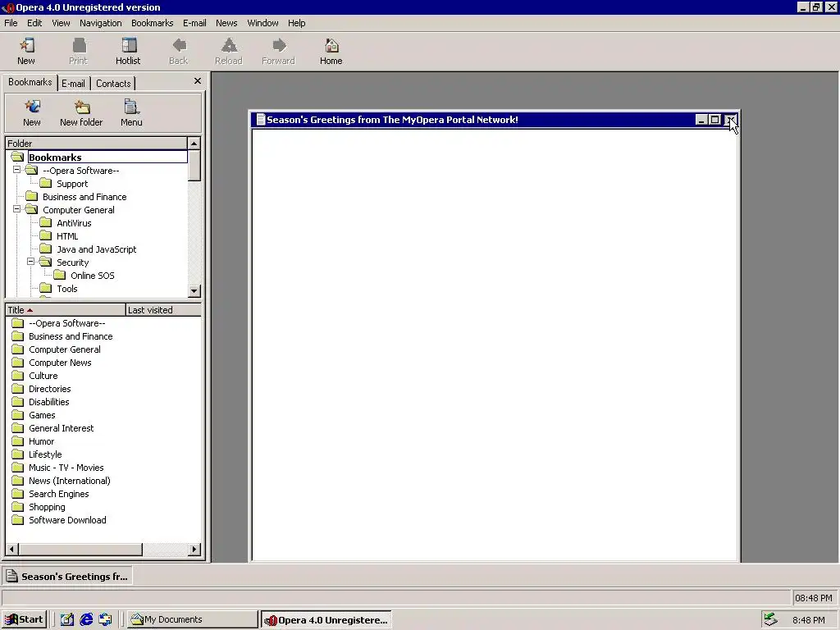Click the AntiVirus folder icon
Image resolution: width=840 pixels, height=630 pixels.
(x=46, y=223)
